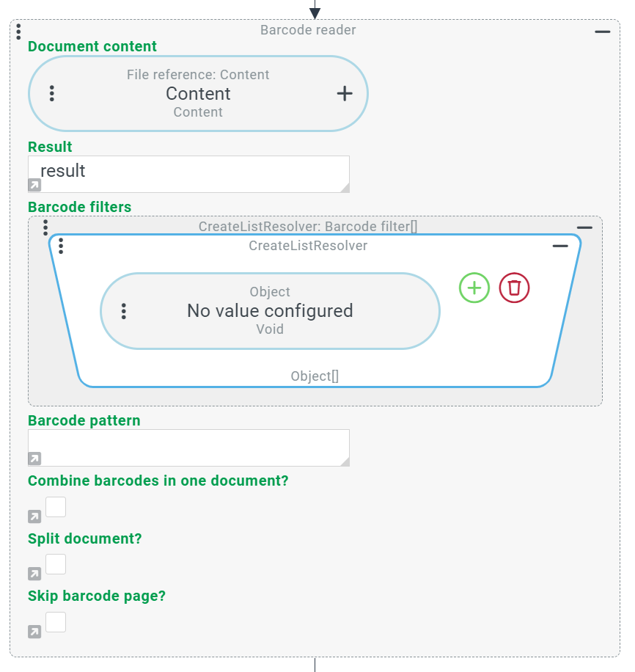Click arrow icon beside Barcode pattern field
Screen dimensions: 635x672
pos(34,459)
